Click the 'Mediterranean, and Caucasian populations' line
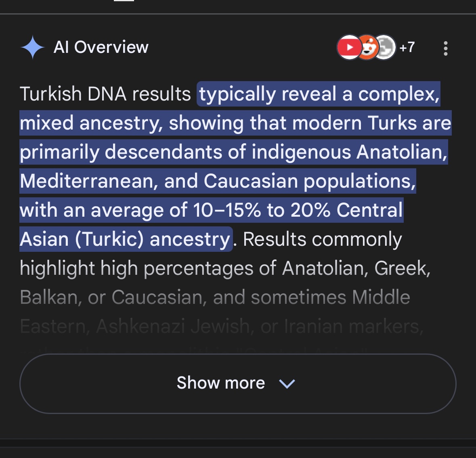 (217, 181)
